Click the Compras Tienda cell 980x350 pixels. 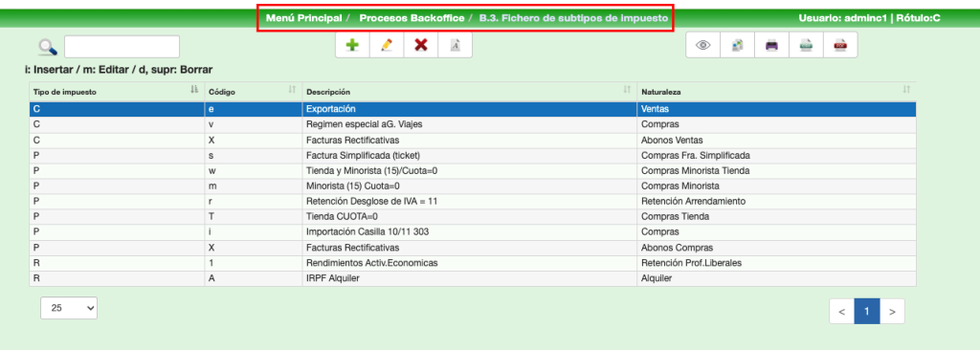777,217
